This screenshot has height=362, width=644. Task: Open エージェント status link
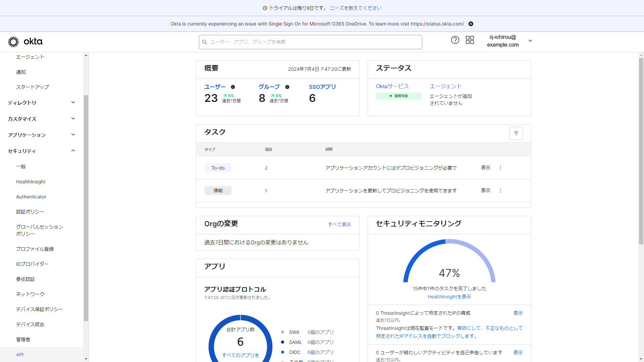pos(446,86)
